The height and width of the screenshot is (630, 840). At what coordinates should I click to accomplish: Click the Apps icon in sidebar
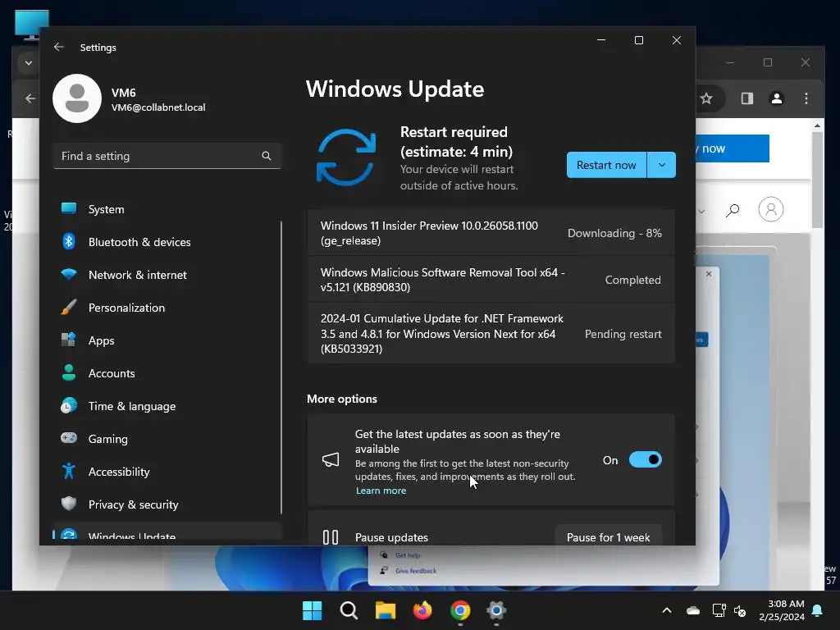69,340
